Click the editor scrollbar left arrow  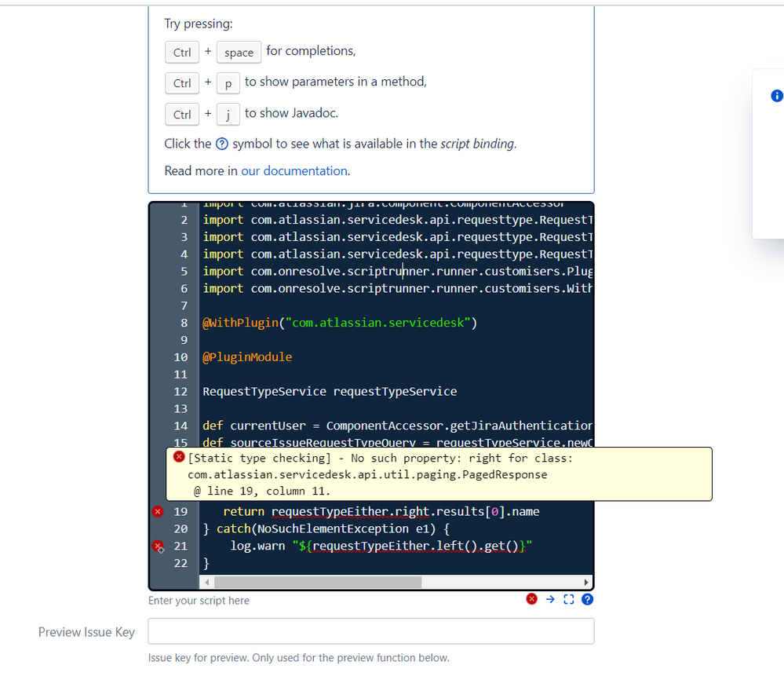(x=206, y=582)
